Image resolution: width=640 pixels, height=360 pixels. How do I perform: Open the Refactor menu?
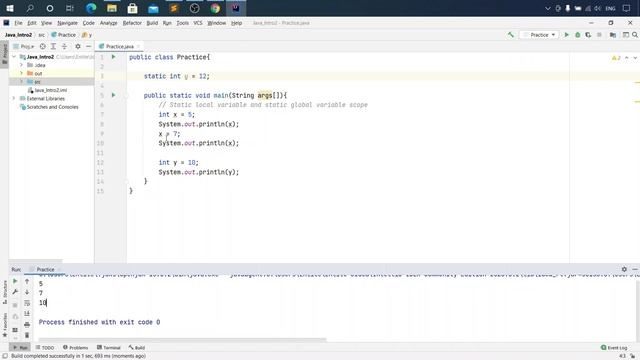[x=132, y=23]
